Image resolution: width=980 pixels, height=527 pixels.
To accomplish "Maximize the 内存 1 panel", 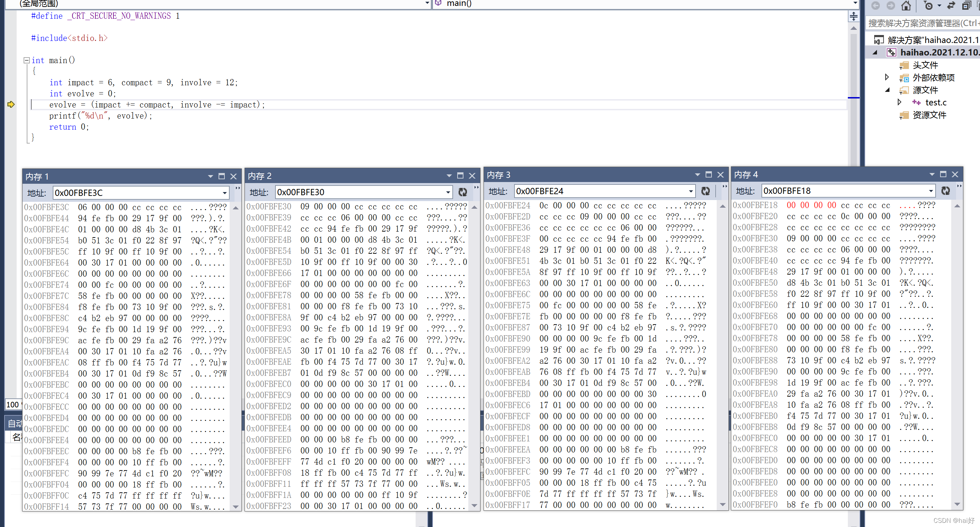I will pyautogui.click(x=222, y=176).
